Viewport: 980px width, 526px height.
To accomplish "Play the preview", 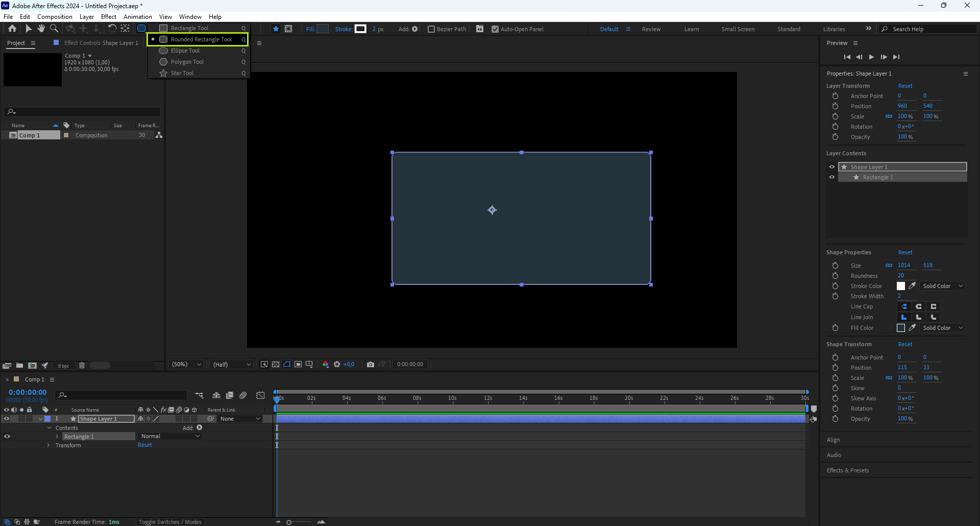I will click(x=871, y=57).
